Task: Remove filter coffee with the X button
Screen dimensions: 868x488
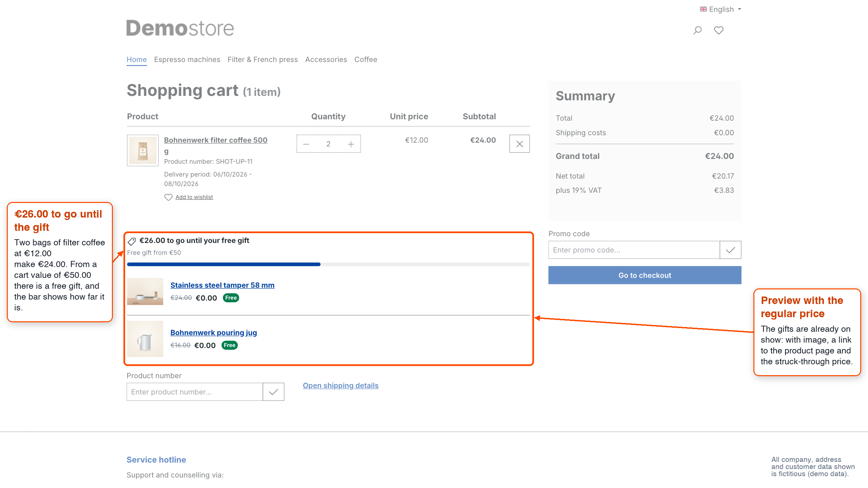Action: 519,144
